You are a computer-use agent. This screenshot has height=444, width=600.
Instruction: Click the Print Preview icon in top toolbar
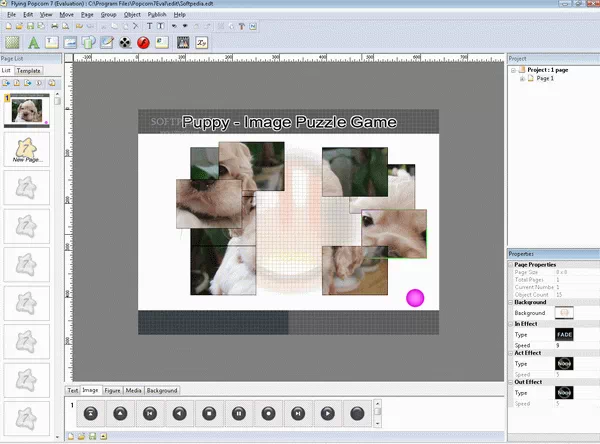(65, 26)
